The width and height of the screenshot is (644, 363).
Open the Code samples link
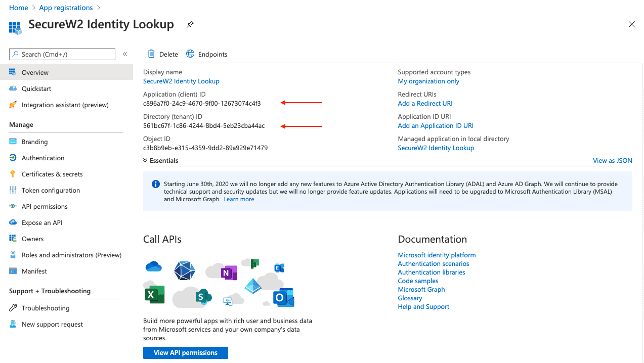point(418,281)
